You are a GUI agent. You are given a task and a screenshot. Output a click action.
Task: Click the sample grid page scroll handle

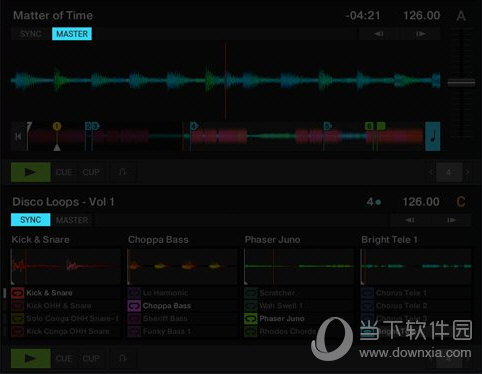[5, 293]
